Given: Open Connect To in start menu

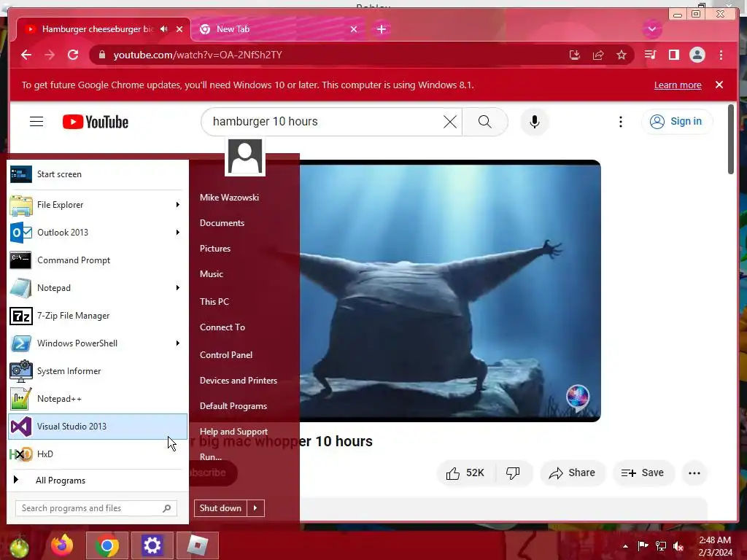Looking at the screenshot, I should click(222, 327).
